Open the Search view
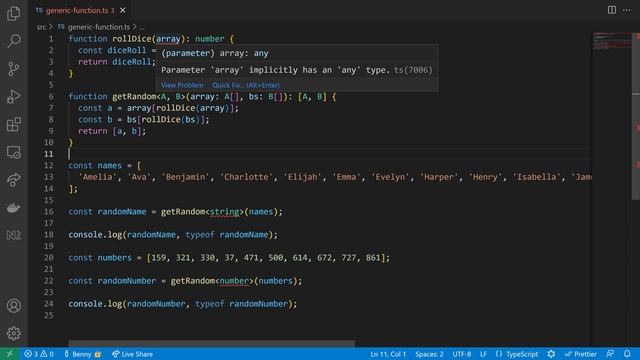 13,41
